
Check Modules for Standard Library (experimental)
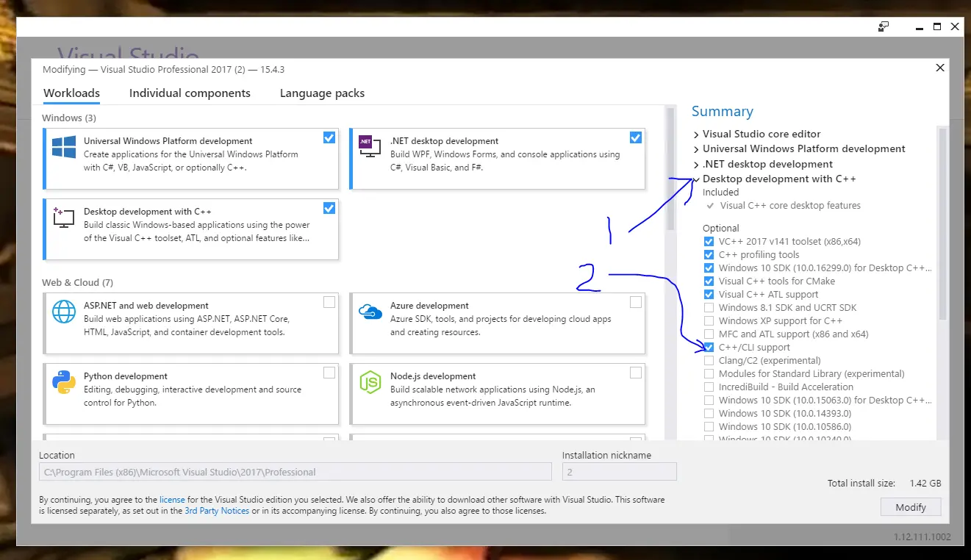709,373
